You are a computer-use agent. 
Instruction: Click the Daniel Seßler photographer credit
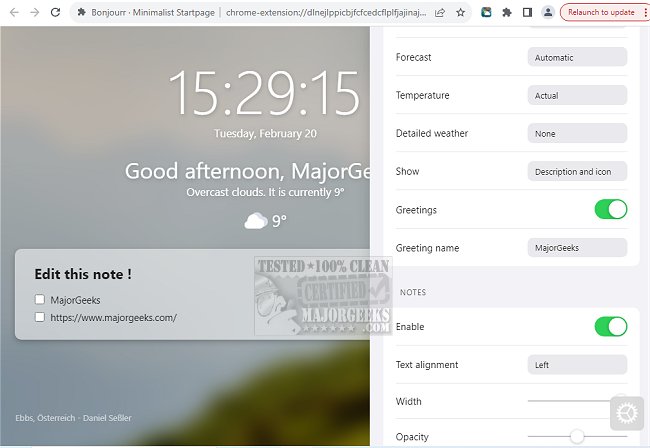(x=107, y=418)
